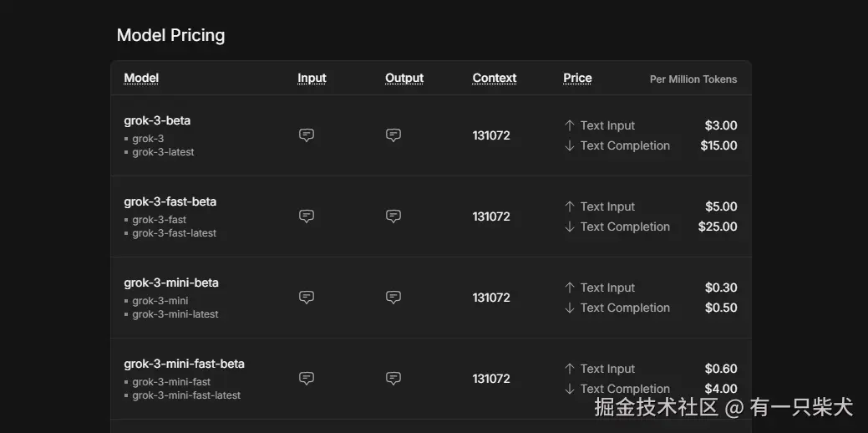Click the grok-3-beta output text icon
The image size is (868, 433).
click(x=393, y=135)
